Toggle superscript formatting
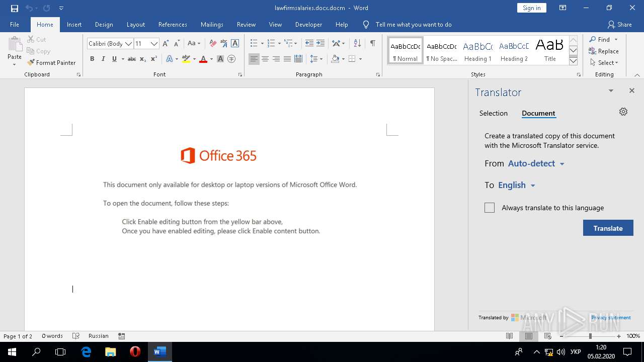Screen dimensions: 644x362 (154, 59)
